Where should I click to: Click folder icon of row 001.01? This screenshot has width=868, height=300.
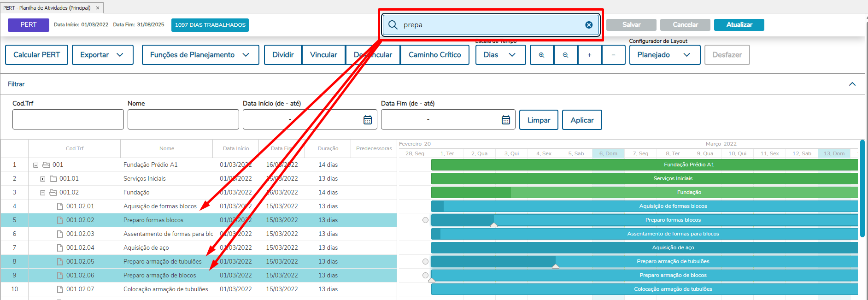53,178
